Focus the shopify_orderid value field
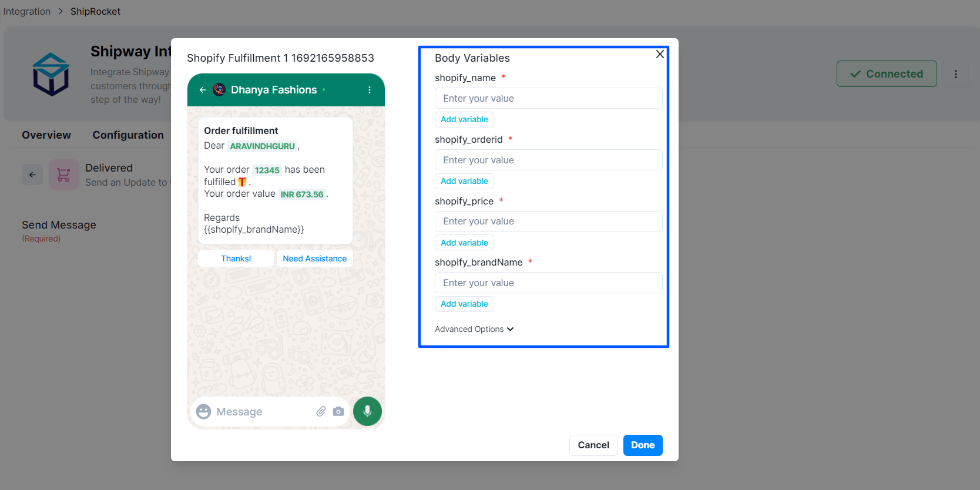 click(549, 160)
